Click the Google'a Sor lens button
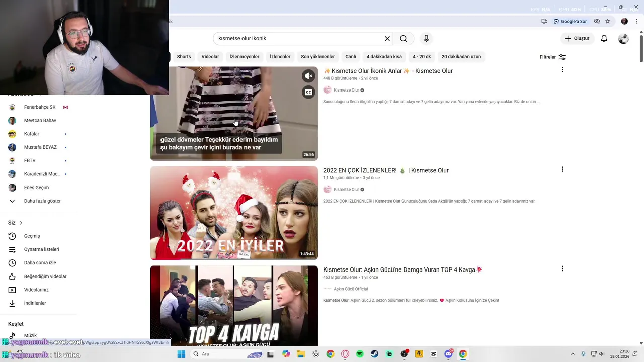 [571, 21]
